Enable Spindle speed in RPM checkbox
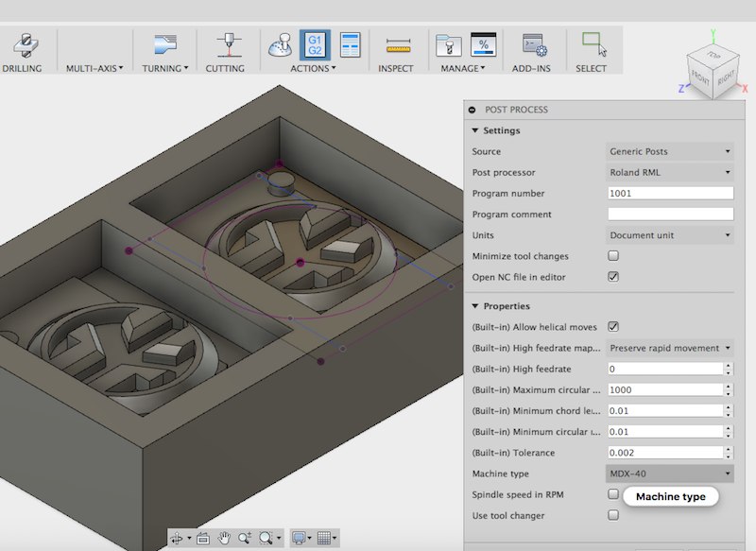The image size is (756, 551). (x=613, y=494)
